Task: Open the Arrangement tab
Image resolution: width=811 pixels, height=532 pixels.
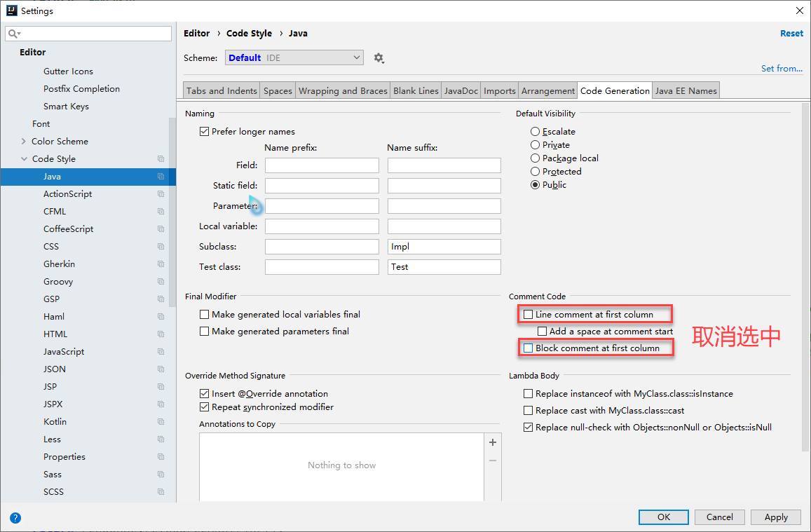Action: coord(547,91)
